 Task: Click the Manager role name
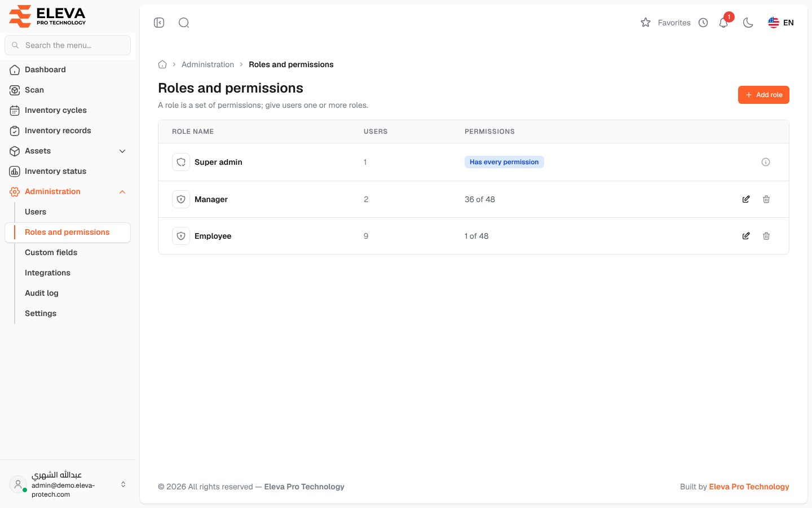coord(211,199)
